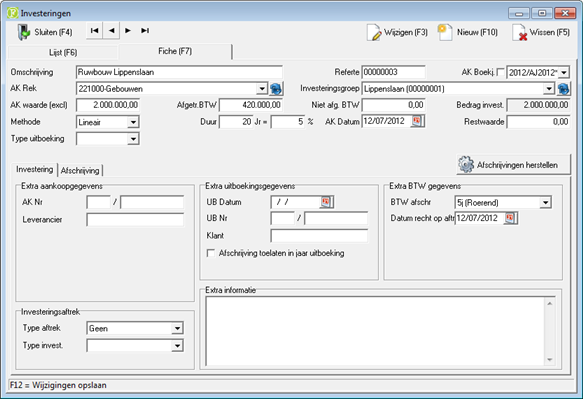Enable Afschrijving toelaten in jaar uitboeking

(211, 253)
